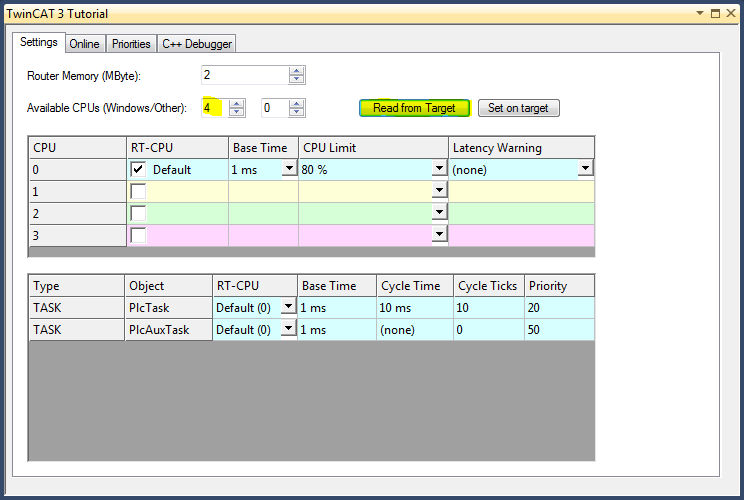Viewport: 744px width, 500px height.
Task: Select CPU 0 row header
Action: [x=77, y=170]
